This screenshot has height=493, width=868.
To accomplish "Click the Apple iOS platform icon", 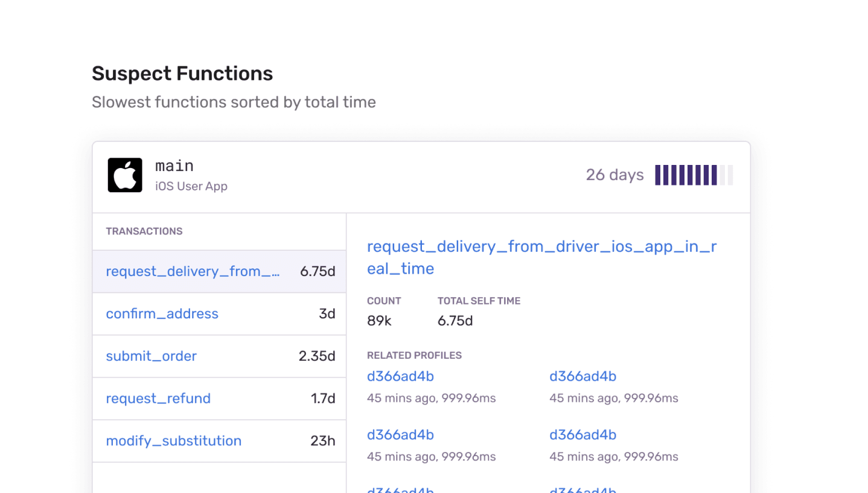I will click(125, 175).
